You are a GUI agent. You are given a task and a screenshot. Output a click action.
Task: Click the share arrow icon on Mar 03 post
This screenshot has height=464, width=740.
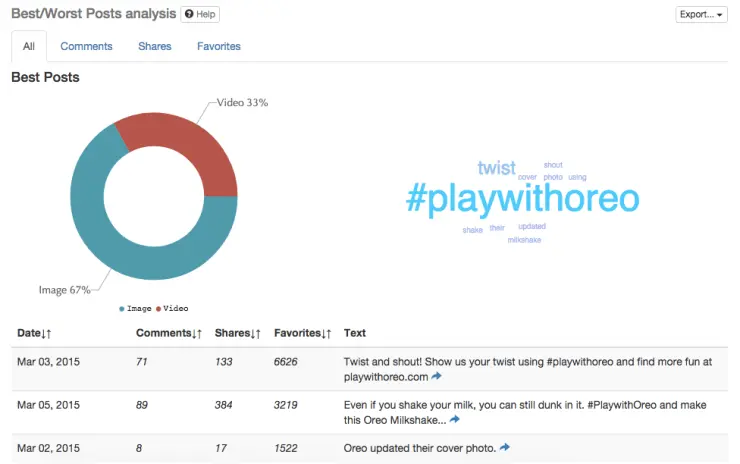point(436,377)
